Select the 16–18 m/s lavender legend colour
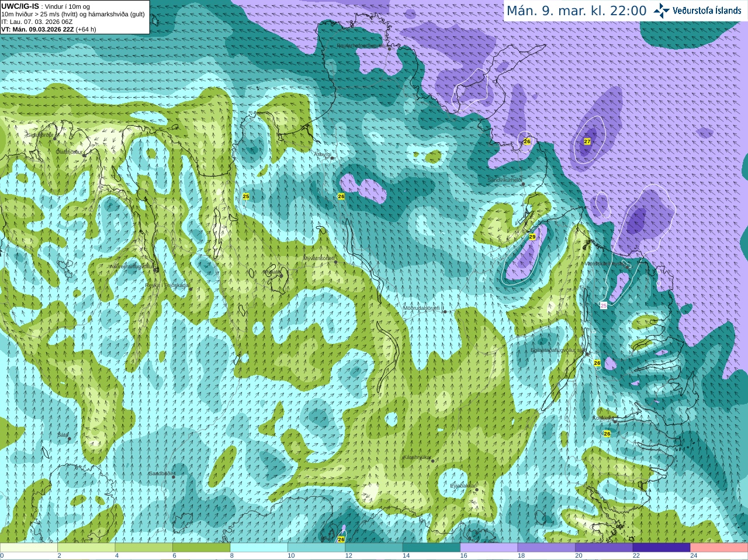 click(x=489, y=548)
